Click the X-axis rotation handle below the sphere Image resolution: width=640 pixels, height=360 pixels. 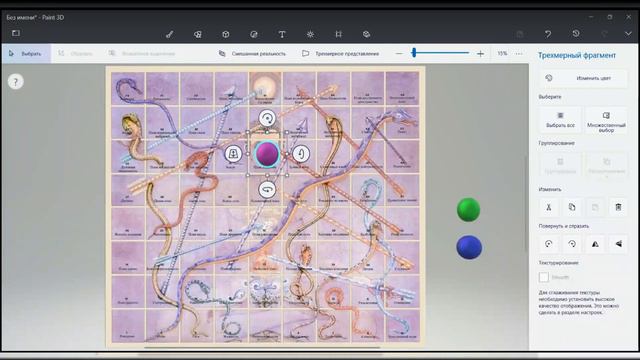[x=267, y=190]
